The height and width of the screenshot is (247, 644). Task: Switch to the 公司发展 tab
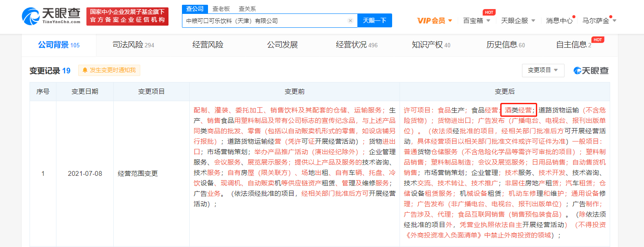282,45
